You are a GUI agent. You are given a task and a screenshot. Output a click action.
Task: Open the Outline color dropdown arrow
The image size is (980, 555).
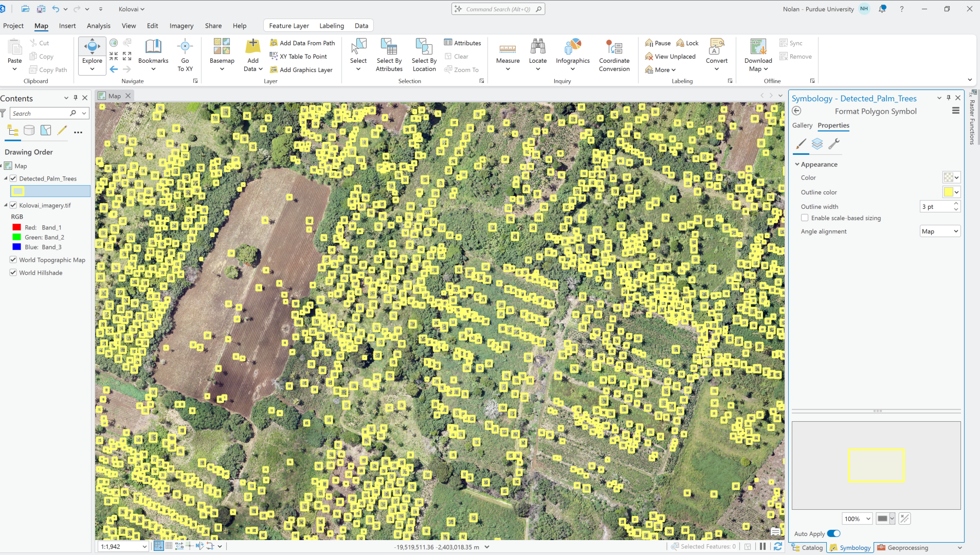[x=957, y=192]
